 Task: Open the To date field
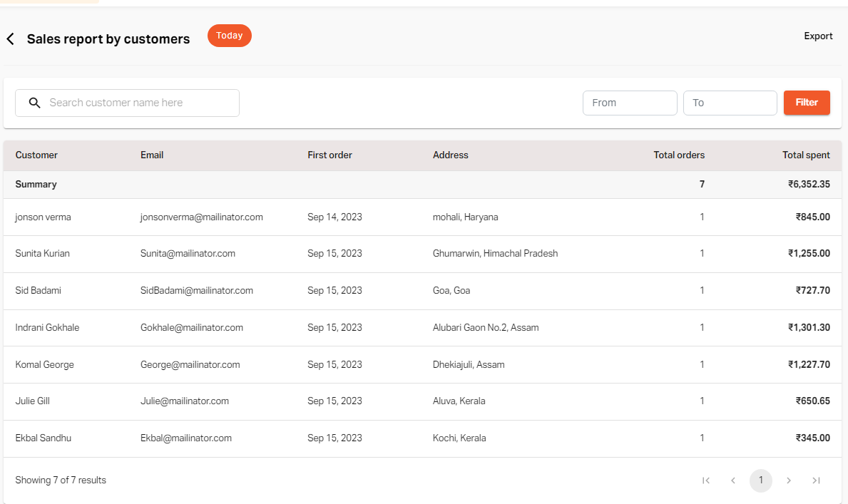coord(730,103)
